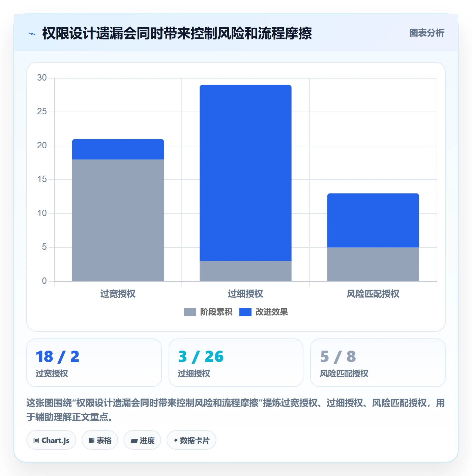This screenshot has height=476, width=472.
Task: Select the gray segment of the 过细授权 bar
Action: click(x=245, y=271)
